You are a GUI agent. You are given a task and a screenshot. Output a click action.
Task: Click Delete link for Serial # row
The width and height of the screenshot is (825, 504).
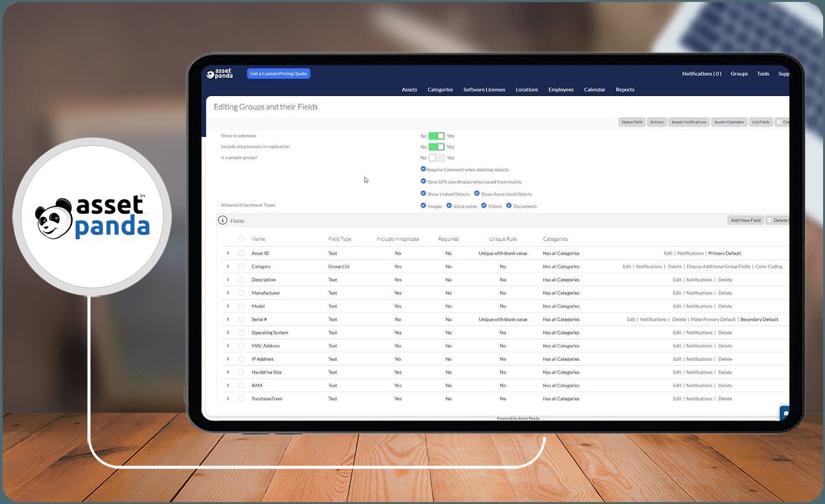(679, 319)
